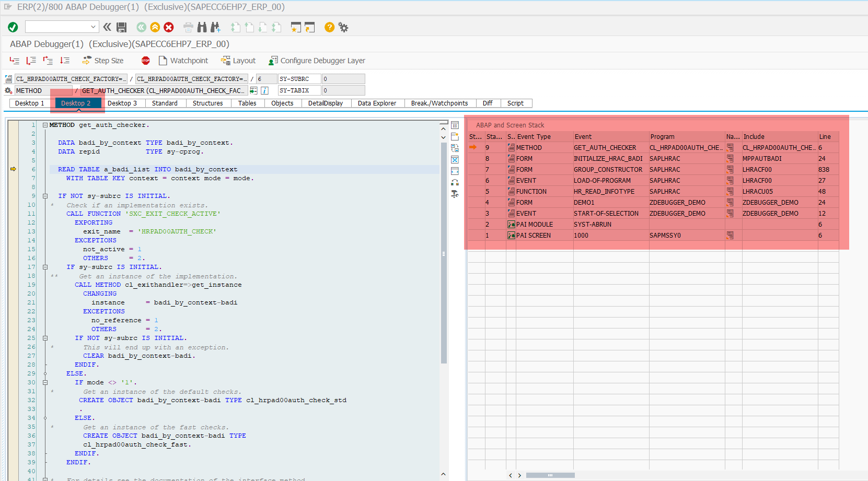Click the info icon next to GET_AUTH_CHECKER
Image resolution: width=868 pixels, height=481 pixels.
tap(264, 90)
